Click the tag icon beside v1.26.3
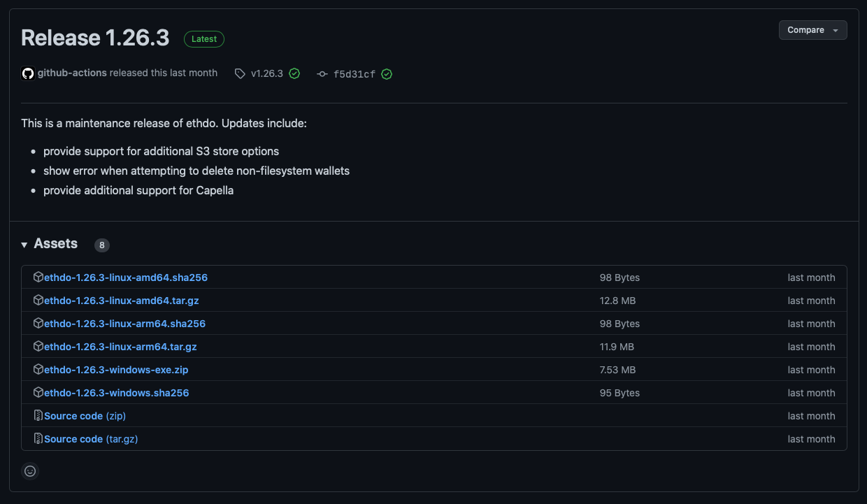 pyautogui.click(x=240, y=73)
